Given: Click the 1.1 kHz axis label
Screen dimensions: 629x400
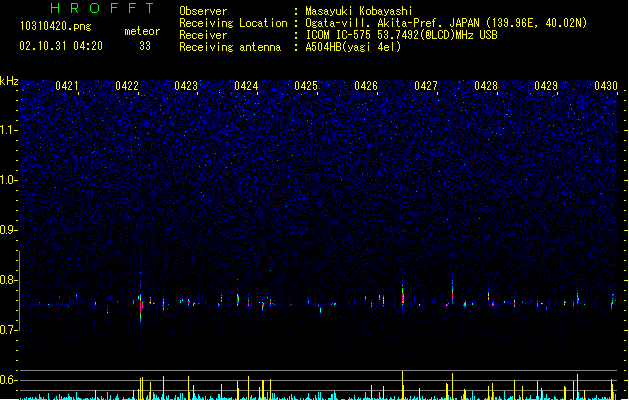Looking at the screenshot, I should click(x=9, y=130).
